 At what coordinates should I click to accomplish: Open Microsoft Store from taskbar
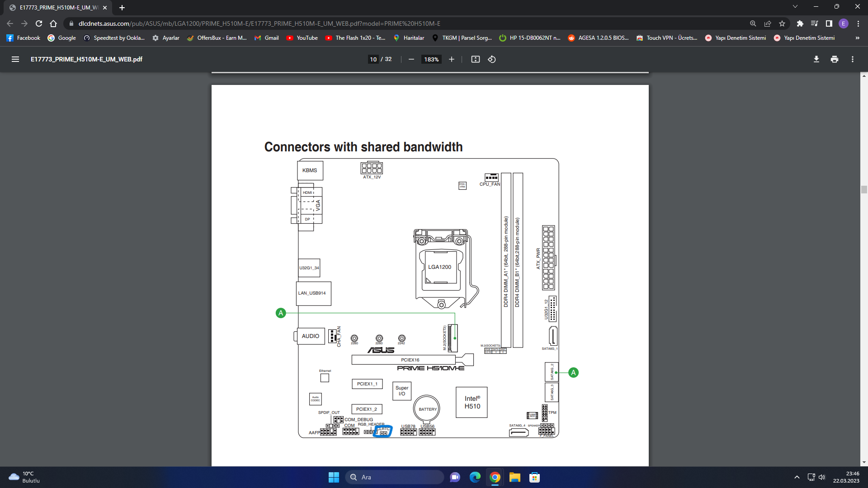[x=535, y=477]
